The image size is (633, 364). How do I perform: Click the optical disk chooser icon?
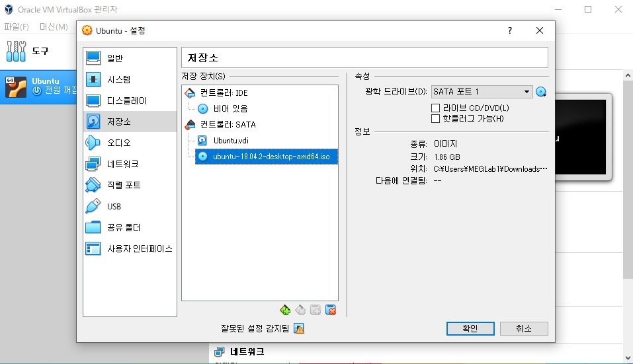point(541,92)
